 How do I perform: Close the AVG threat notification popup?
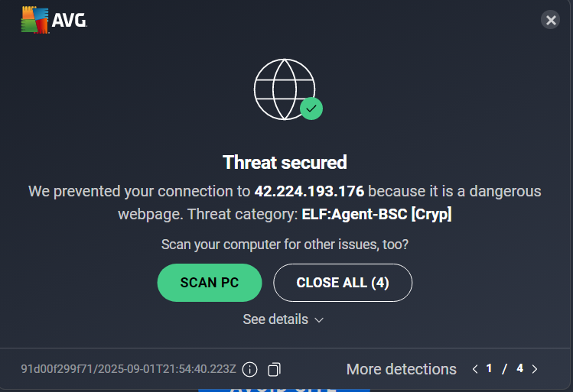click(x=550, y=20)
